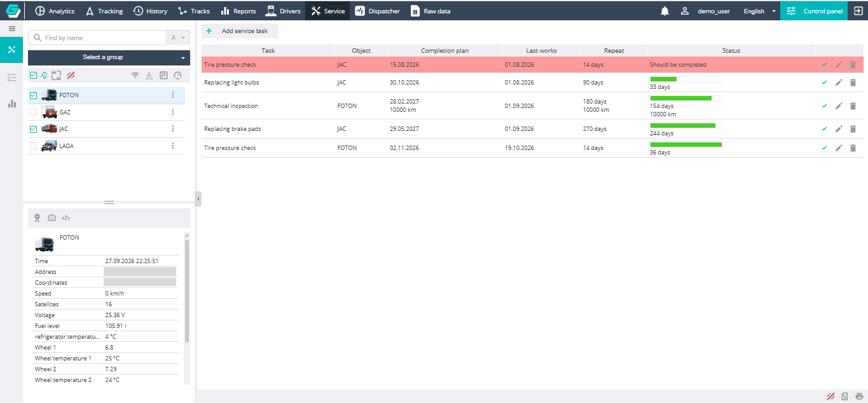Open the sort dropdown beside search field
The image size is (868, 403).
click(x=177, y=38)
